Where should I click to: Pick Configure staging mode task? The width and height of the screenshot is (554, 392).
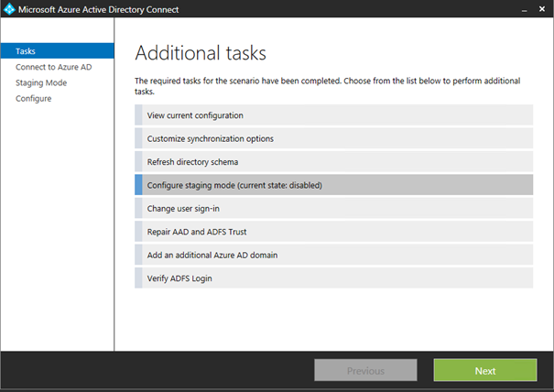tap(333, 185)
